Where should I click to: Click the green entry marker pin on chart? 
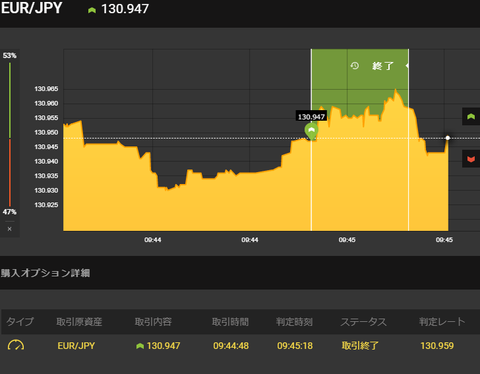[x=311, y=131]
